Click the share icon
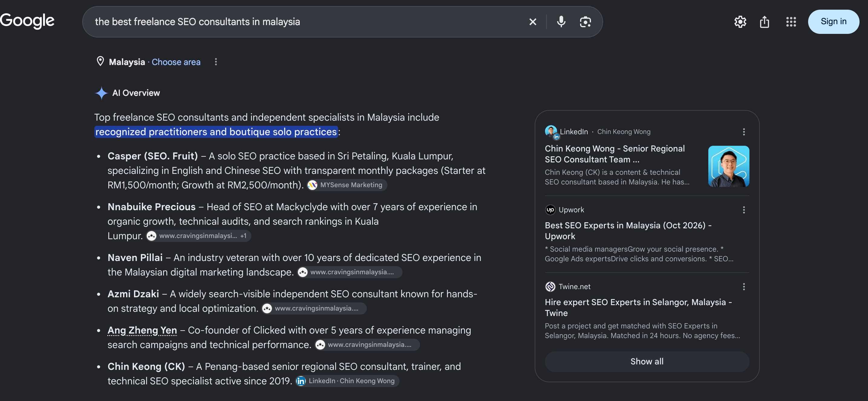The width and height of the screenshot is (868, 401). (764, 22)
